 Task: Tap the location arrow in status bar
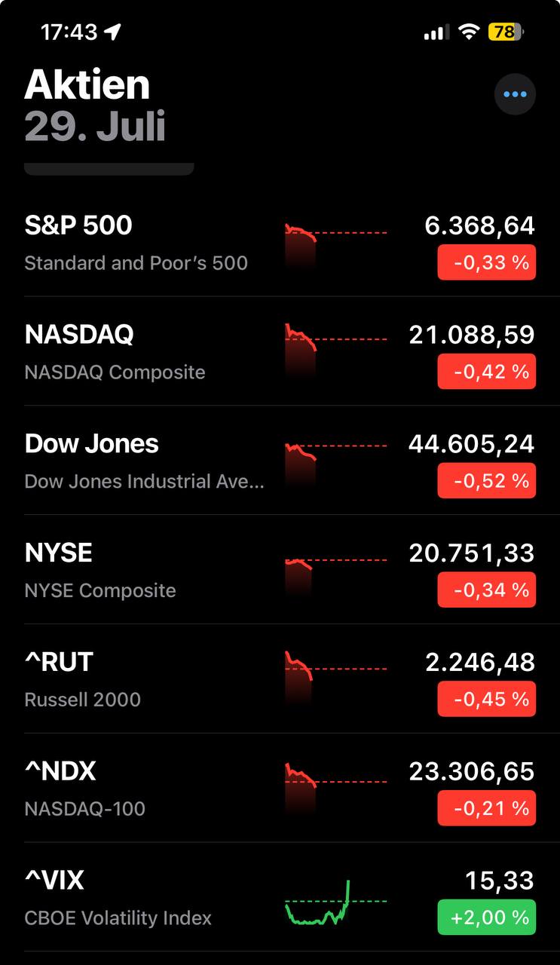pyautogui.click(x=113, y=32)
